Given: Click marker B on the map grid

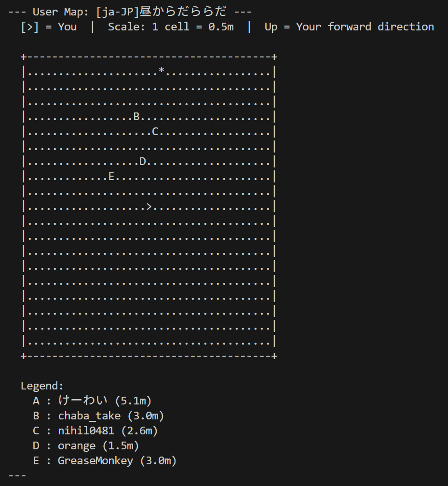Looking at the screenshot, I should pyautogui.click(x=136, y=116).
